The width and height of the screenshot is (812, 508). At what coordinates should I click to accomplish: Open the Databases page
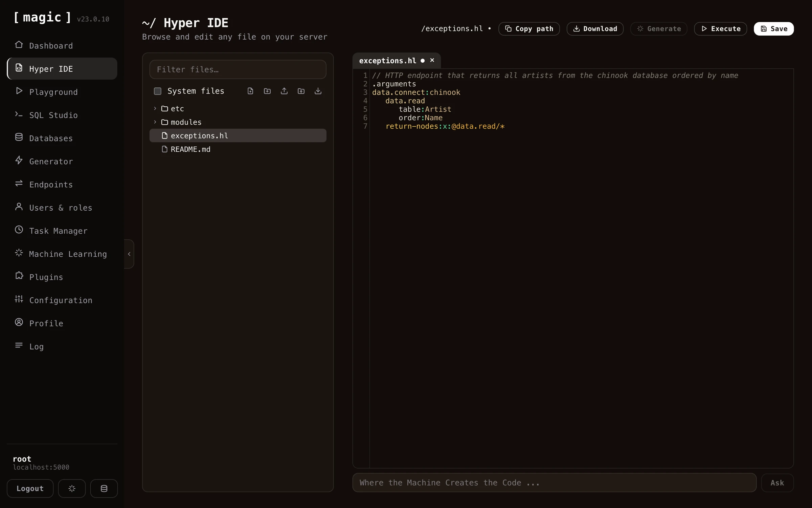(62, 138)
